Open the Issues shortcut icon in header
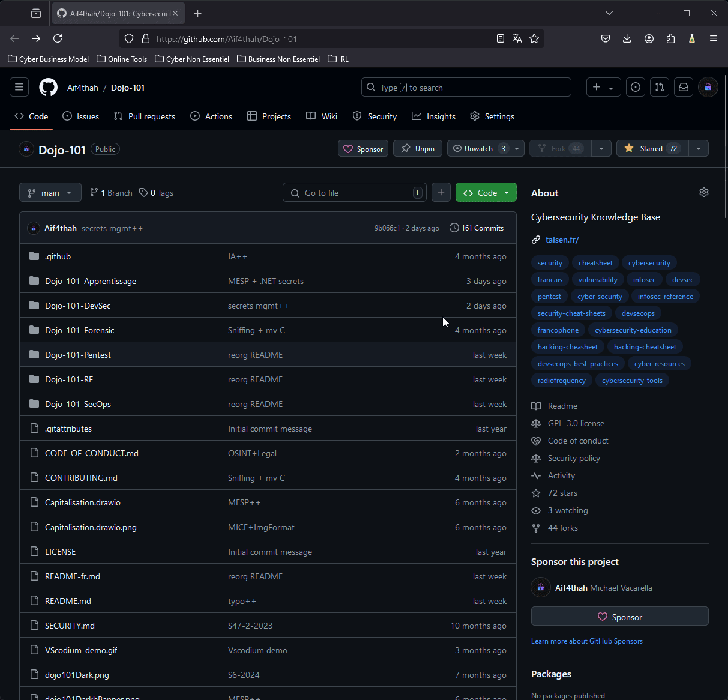Image resolution: width=728 pixels, height=700 pixels. 636,88
